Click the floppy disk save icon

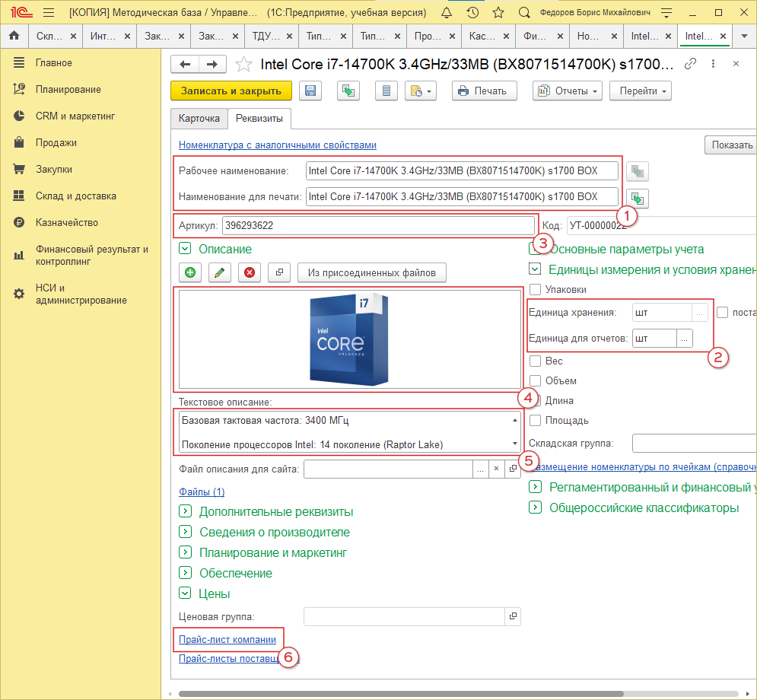310,91
